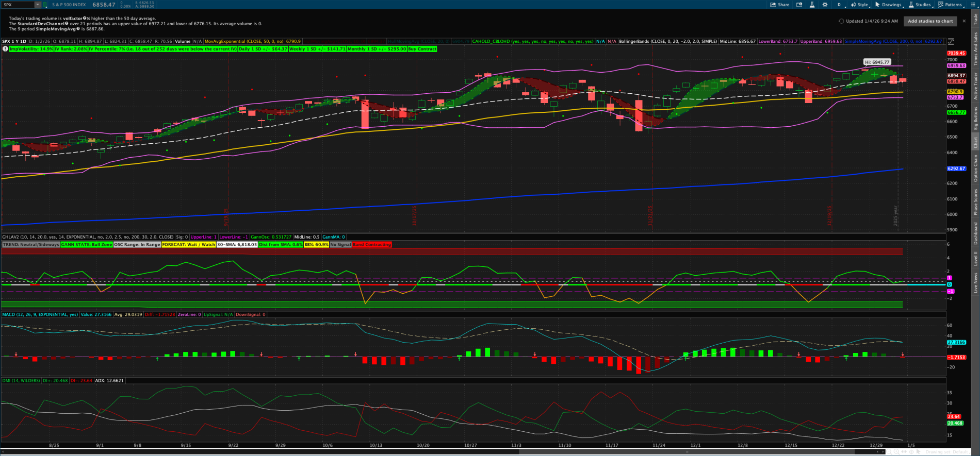Open the Option Chain side tab

(x=975, y=168)
